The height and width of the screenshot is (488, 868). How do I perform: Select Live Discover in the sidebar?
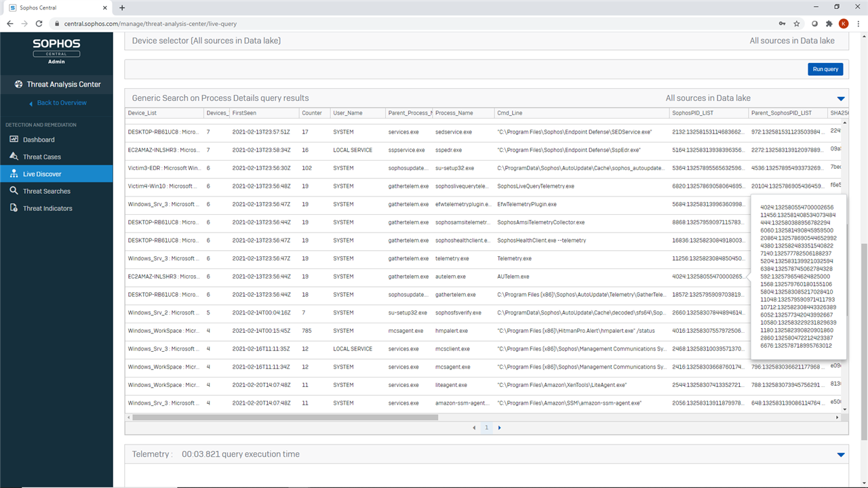[56, 174]
